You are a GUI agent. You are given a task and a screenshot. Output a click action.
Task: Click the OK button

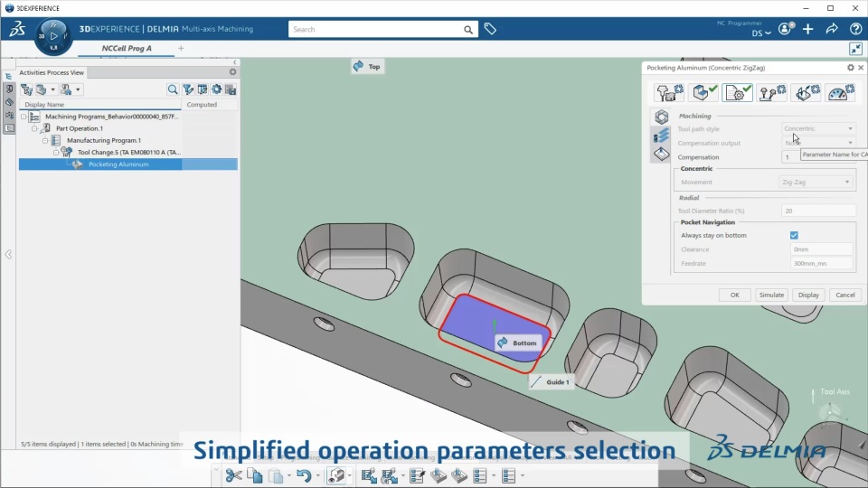[734, 295]
